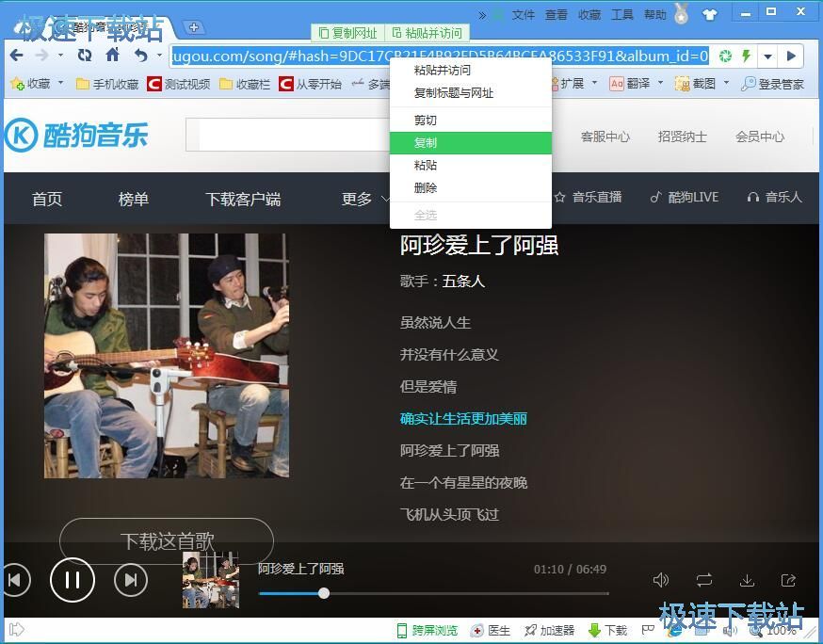Open the 从零开始 bookmark
Viewport: 823px width, 644px height.
[310, 84]
